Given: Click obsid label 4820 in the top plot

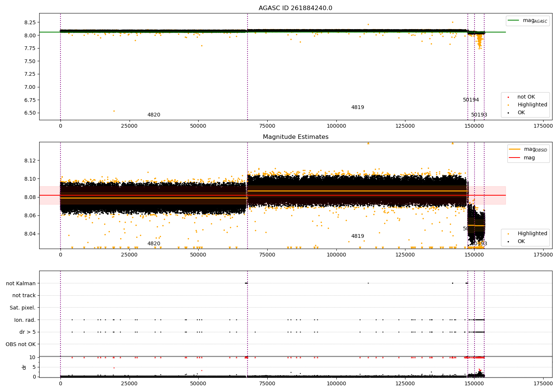Looking at the screenshot, I should (x=154, y=115).
